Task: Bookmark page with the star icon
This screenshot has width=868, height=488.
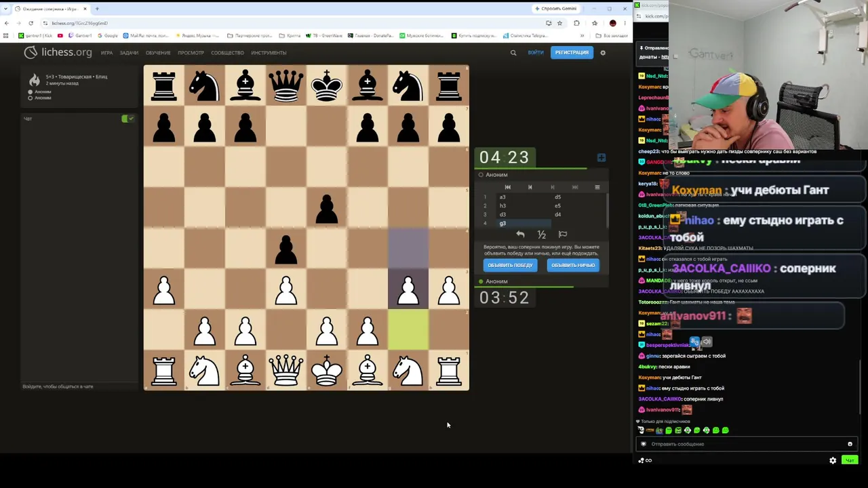Action: [559, 23]
